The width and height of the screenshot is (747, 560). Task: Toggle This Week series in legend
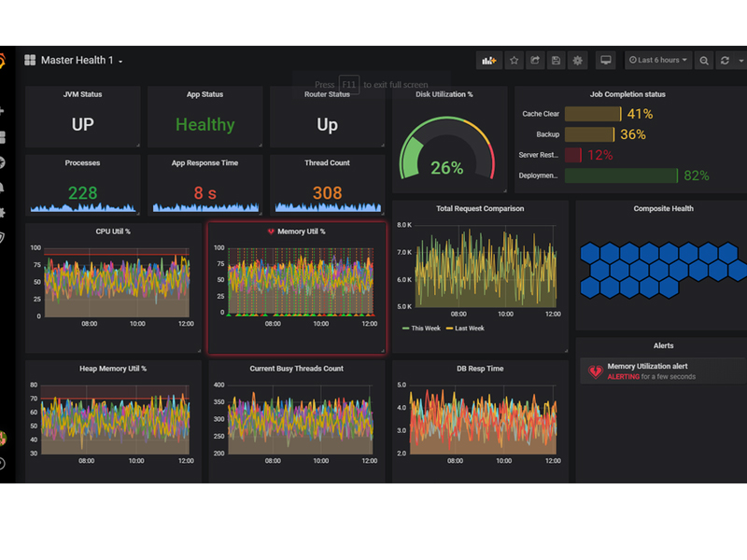coord(424,329)
